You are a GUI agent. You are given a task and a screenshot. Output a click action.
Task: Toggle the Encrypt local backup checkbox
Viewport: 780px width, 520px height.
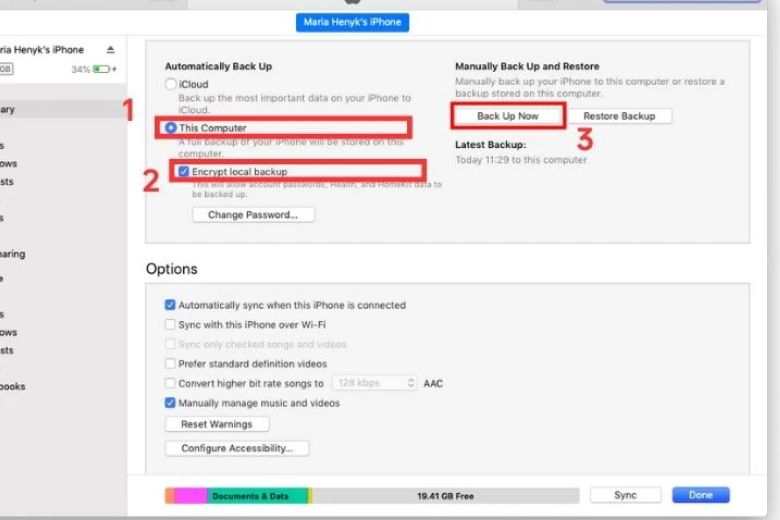(x=184, y=172)
